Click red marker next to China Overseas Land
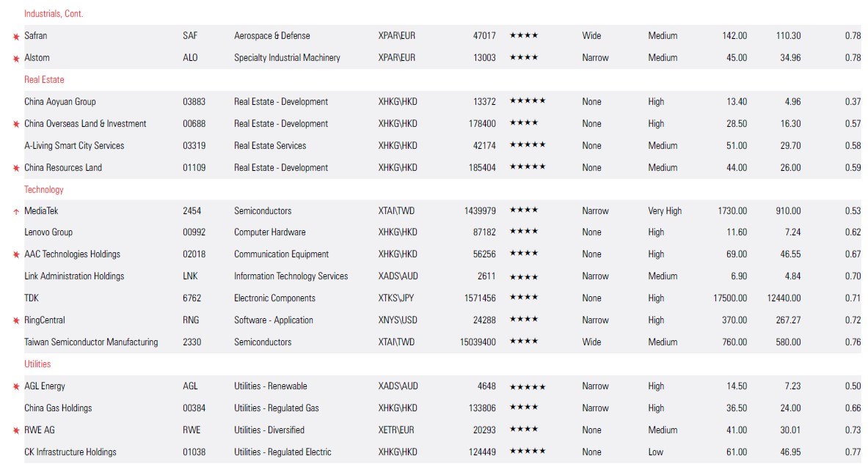 point(15,124)
